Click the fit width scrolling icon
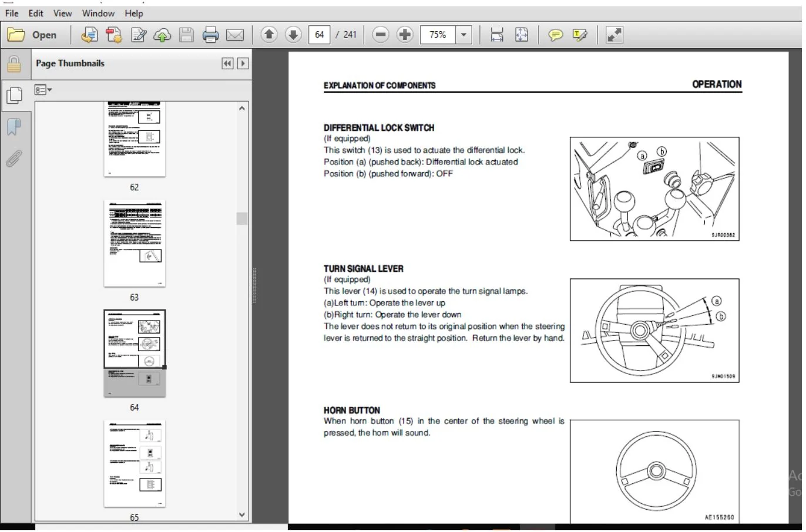Viewport: 806px width, 532px height. [x=497, y=35]
